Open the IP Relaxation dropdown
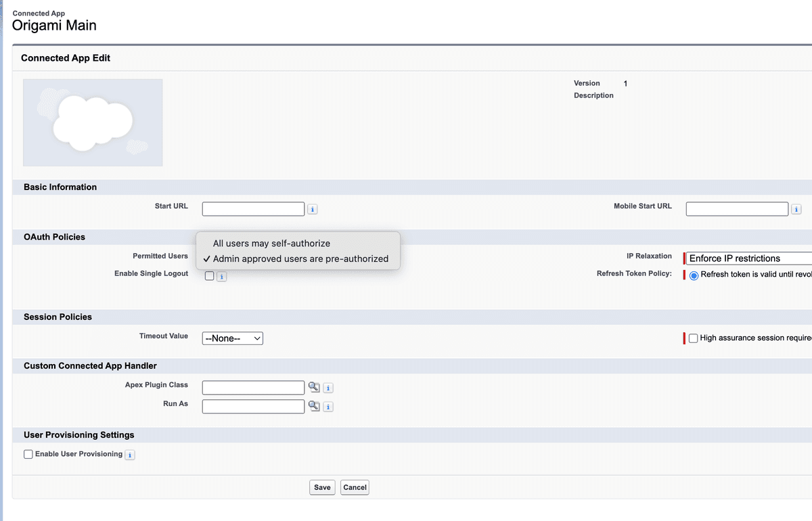This screenshot has width=812, height=521. pos(749,258)
